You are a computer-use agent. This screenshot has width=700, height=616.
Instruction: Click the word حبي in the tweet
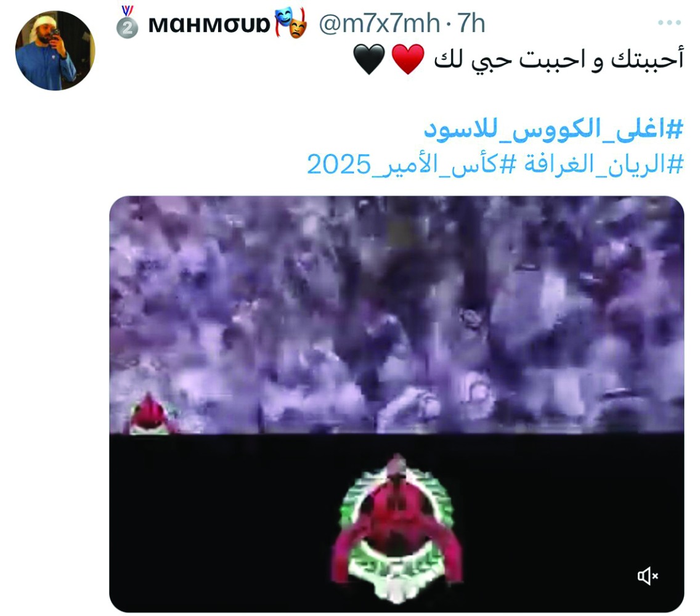coord(491,61)
